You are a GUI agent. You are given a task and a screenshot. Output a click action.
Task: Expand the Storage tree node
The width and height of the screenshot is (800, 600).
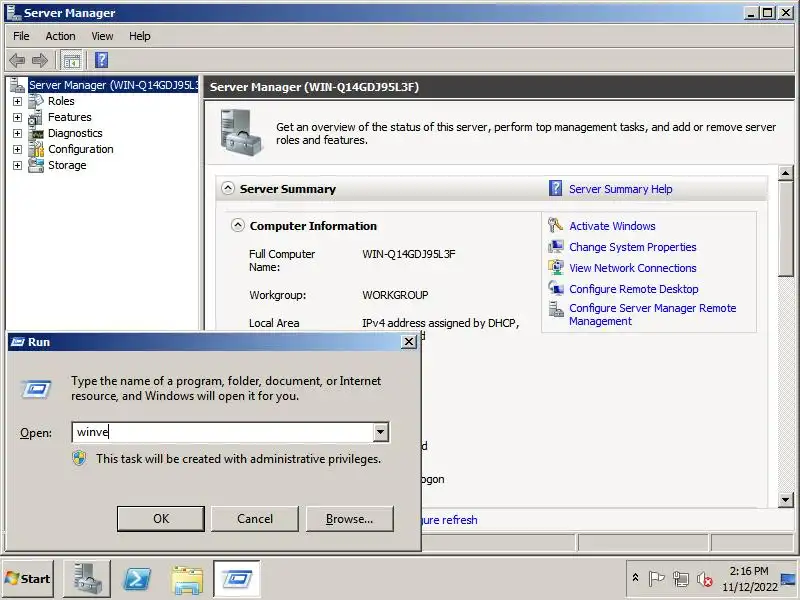tap(17, 165)
